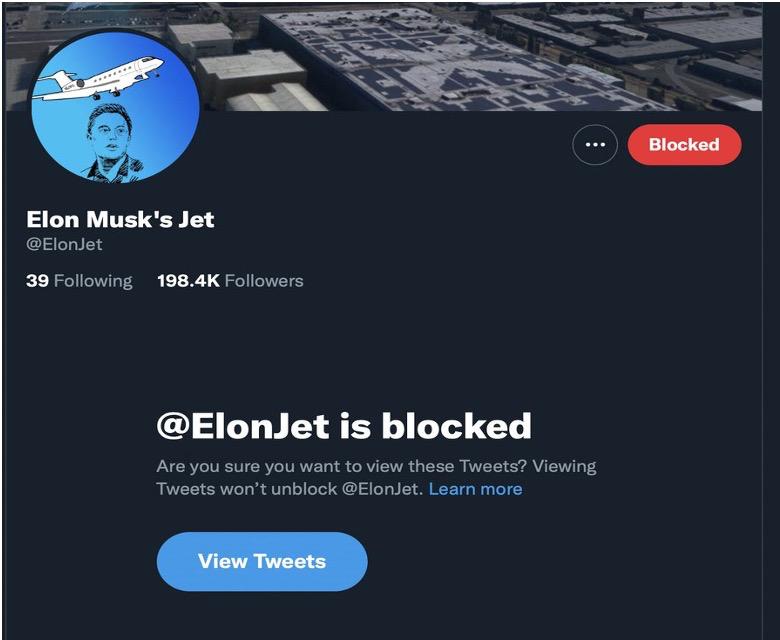Click the "@ElonJet is blocked" heading
Image resolution: width=780 pixels, height=640 pixels.
click(x=344, y=426)
